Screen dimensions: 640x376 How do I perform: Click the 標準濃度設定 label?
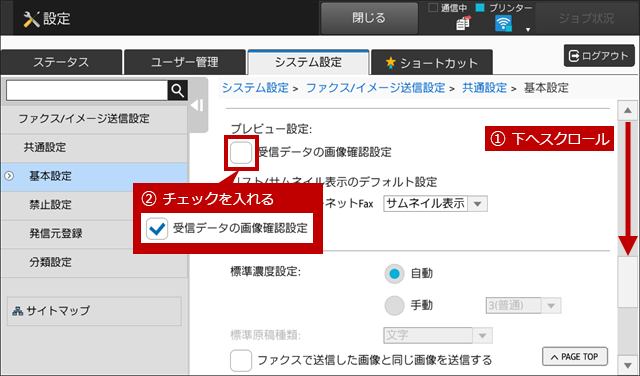pos(265,271)
